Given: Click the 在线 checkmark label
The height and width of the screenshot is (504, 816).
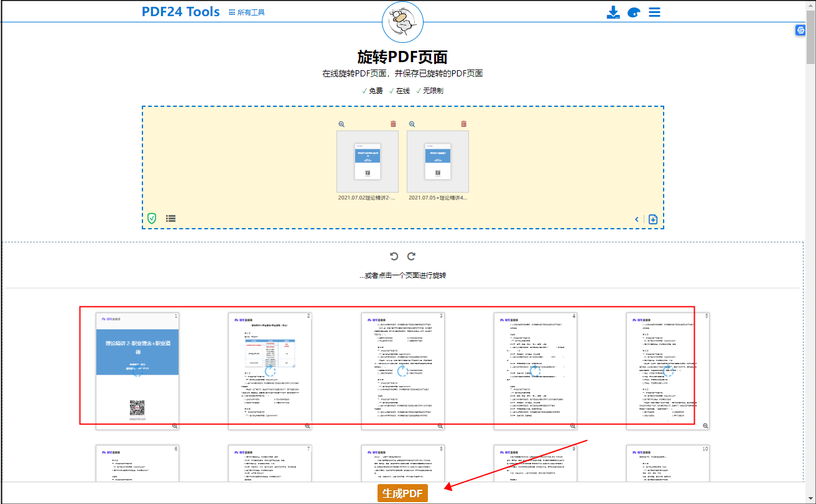Looking at the screenshot, I should point(399,91).
